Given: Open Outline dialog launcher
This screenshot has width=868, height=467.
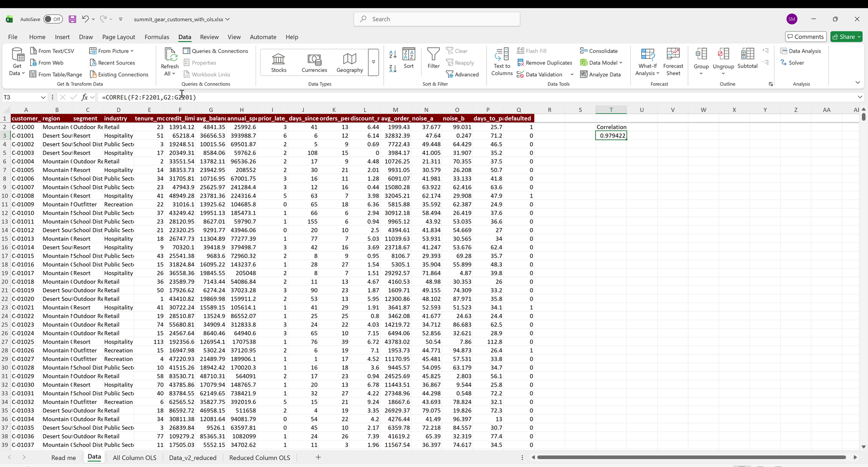Looking at the screenshot, I should coord(771,84).
